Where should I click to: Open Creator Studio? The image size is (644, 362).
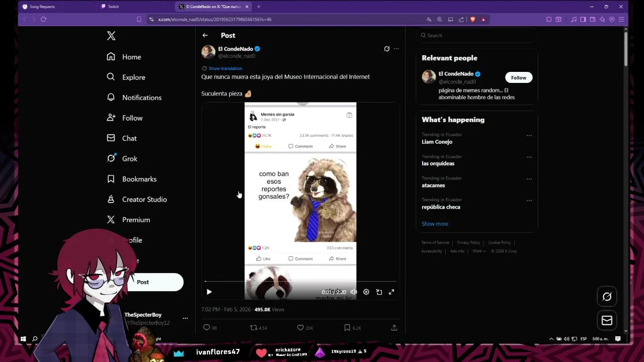pyautogui.click(x=136, y=199)
